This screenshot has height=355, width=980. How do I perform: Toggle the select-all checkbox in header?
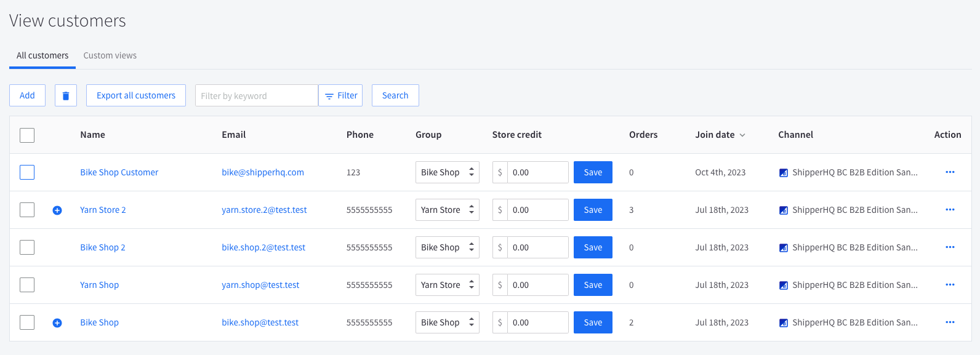coord(27,135)
